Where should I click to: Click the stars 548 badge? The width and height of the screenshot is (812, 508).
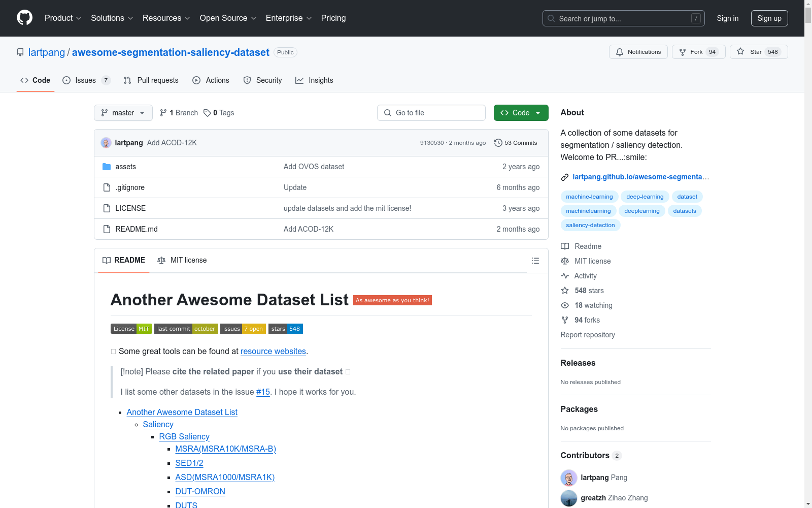pyautogui.click(x=286, y=329)
